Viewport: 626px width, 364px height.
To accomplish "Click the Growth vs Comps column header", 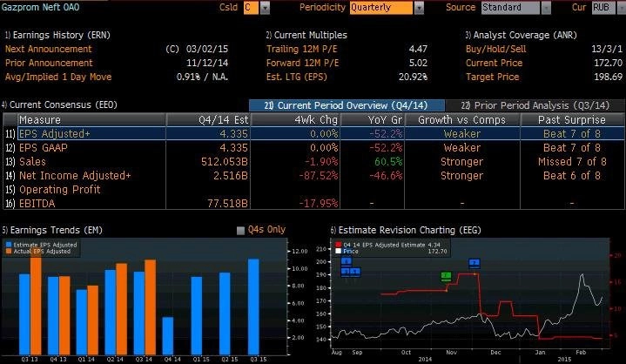I will pos(462,120).
